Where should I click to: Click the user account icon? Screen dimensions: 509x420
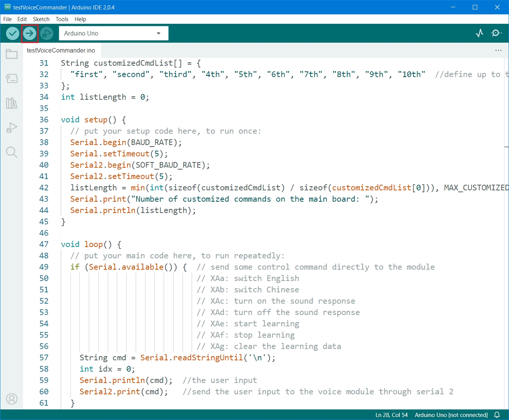pyautogui.click(x=12, y=399)
